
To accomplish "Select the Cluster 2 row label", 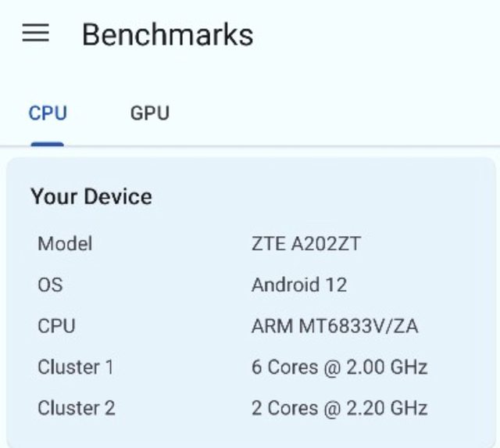I will click(76, 407).
